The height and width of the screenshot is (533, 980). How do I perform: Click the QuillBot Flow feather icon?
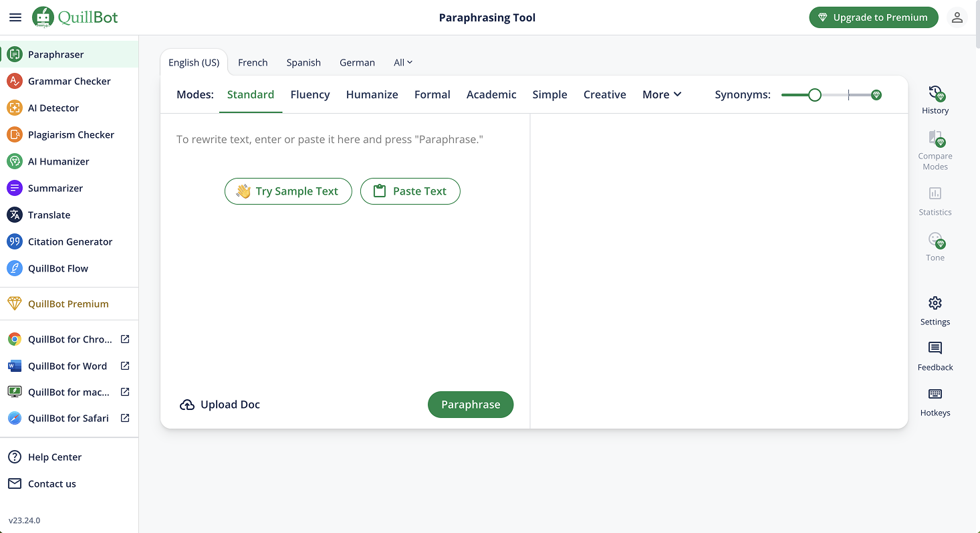click(x=15, y=268)
